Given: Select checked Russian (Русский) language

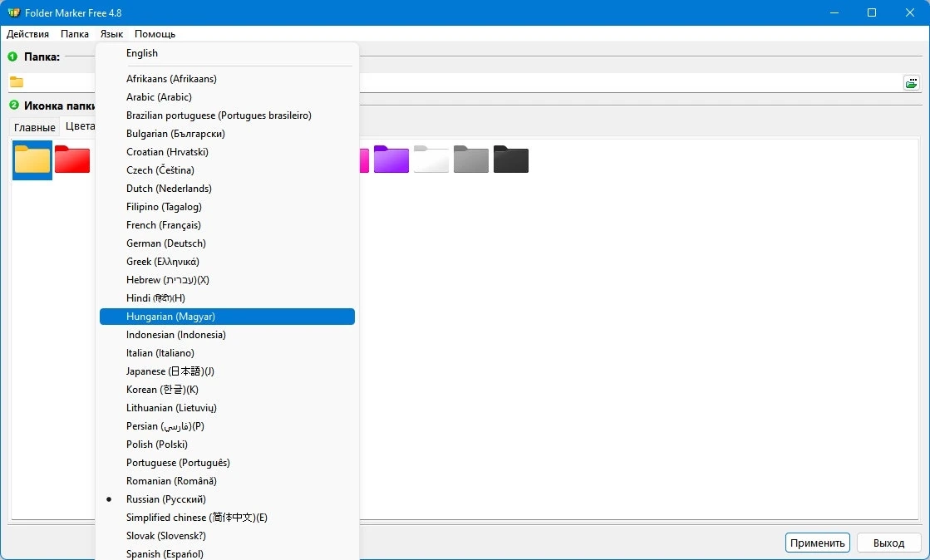Looking at the screenshot, I should click(227, 499).
